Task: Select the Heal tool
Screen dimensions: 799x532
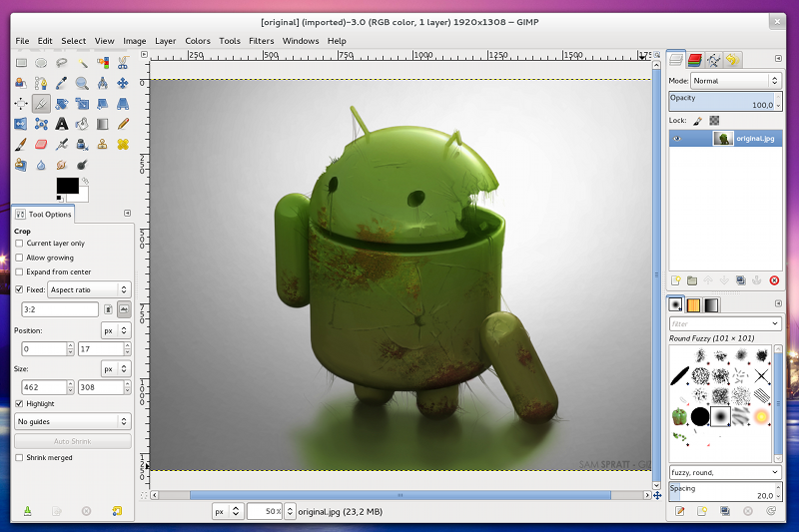Action: (x=123, y=144)
